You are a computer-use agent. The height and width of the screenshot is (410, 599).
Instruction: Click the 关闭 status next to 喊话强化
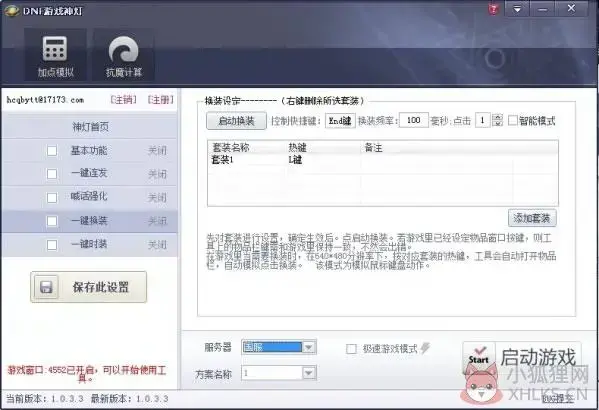[157, 198]
